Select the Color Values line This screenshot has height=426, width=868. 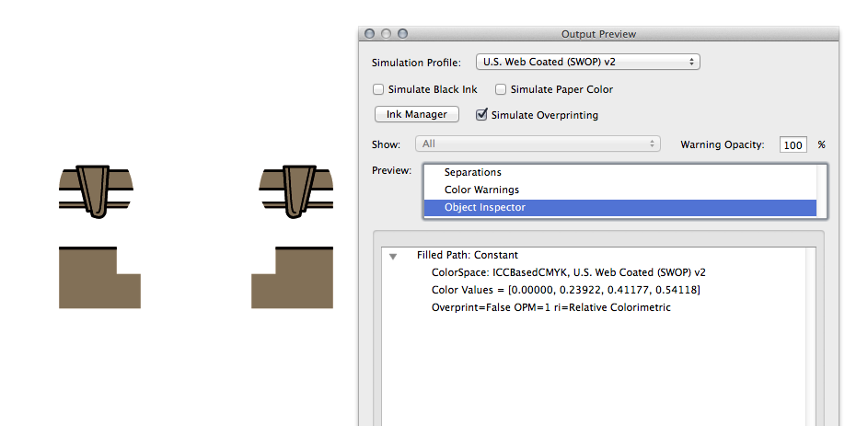coord(566,290)
